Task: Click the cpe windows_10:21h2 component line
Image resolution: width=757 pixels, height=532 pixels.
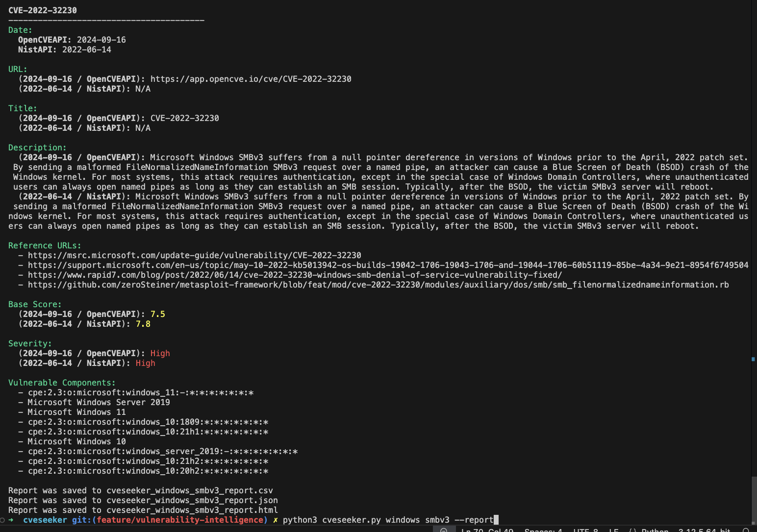Action: [x=148, y=461]
